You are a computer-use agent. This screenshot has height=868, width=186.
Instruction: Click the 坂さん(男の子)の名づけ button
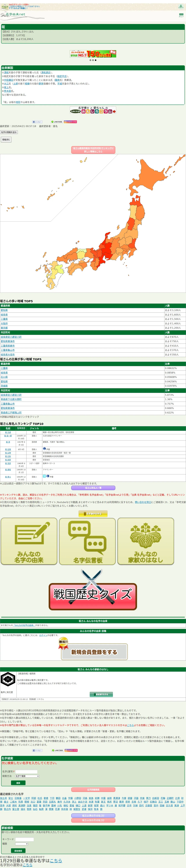(x=93, y=816)
